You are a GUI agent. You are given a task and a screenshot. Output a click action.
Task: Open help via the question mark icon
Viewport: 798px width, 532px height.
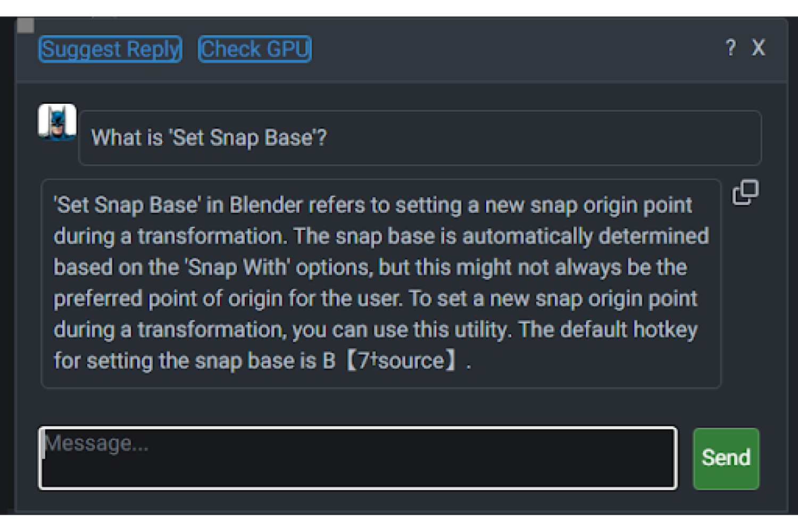pos(731,48)
